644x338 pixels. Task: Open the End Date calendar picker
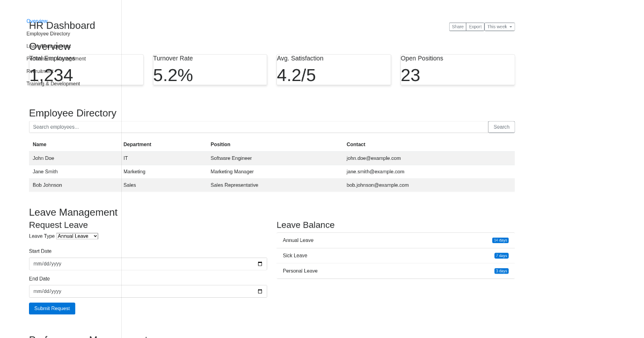(x=260, y=291)
